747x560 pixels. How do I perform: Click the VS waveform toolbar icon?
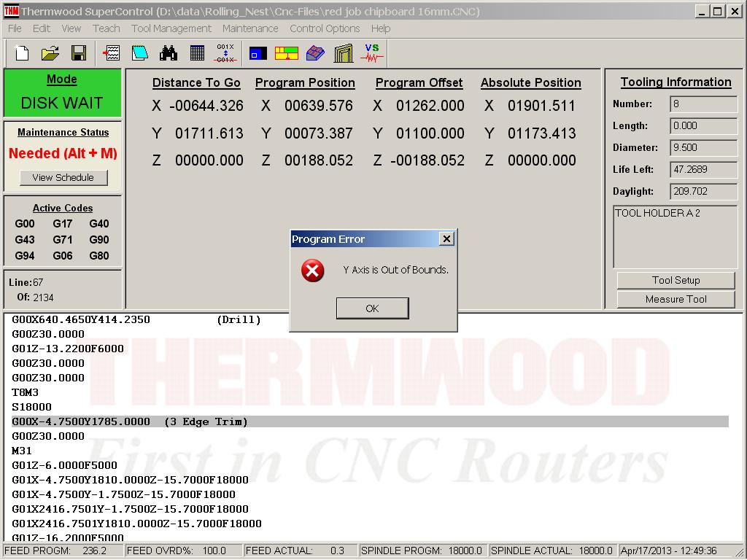click(x=372, y=53)
